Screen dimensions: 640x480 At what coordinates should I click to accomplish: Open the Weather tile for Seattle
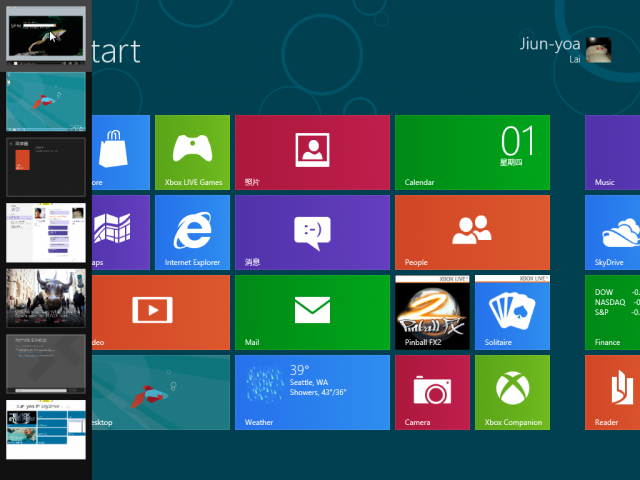[312, 392]
